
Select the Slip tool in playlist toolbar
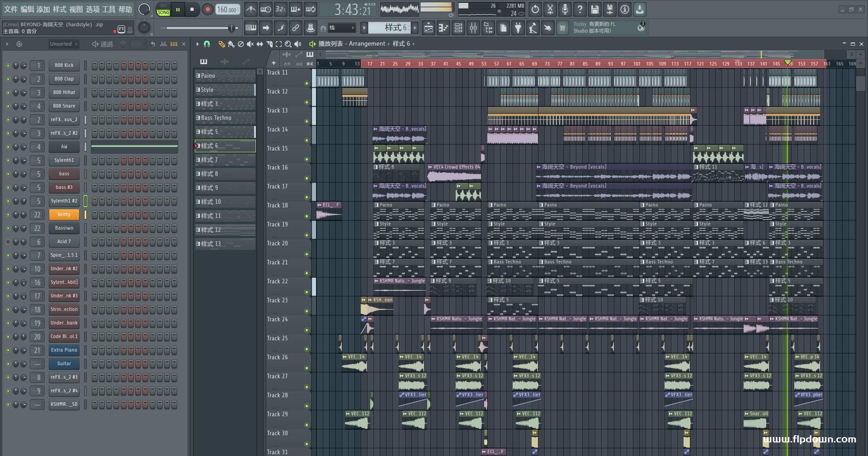coord(259,44)
